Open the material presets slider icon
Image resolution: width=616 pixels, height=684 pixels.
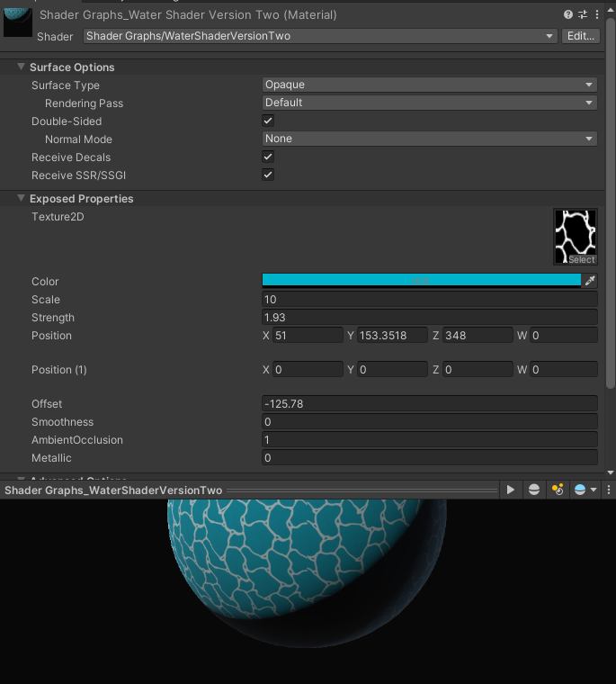tap(583, 14)
